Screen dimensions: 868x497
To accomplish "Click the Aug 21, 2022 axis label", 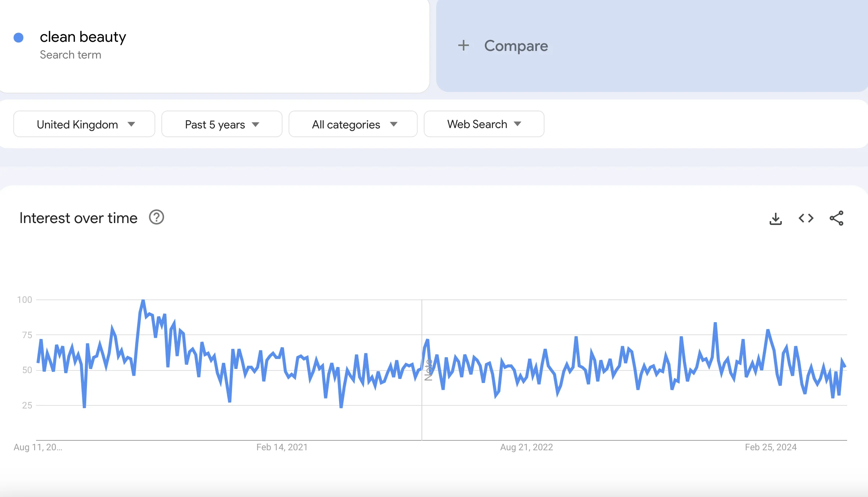I will [526, 447].
